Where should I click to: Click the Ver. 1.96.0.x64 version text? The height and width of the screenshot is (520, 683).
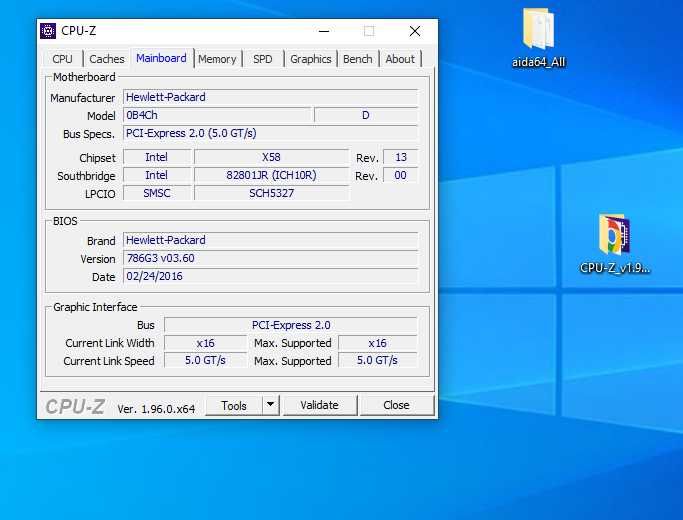tap(156, 409)
